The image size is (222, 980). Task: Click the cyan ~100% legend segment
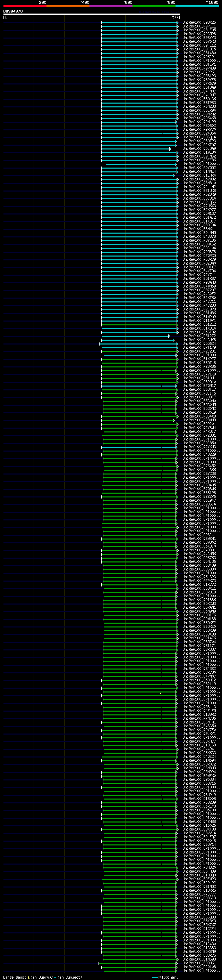pyautogui.click(x=197, y=6)
